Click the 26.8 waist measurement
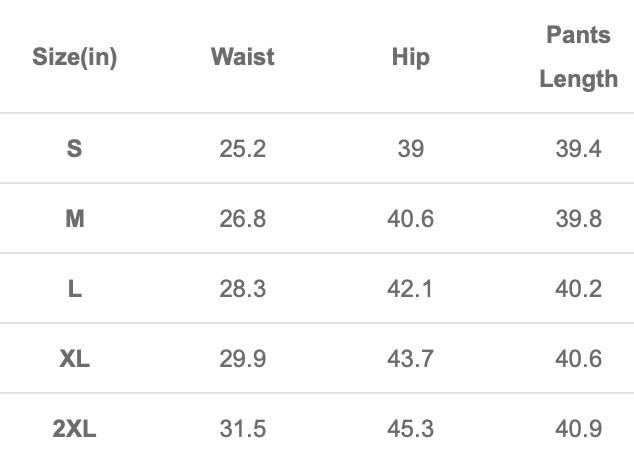The image size is (634, 457). 242,219
